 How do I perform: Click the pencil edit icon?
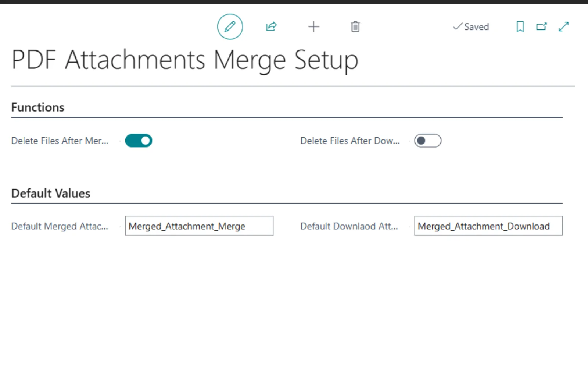[x=230, y=26]
